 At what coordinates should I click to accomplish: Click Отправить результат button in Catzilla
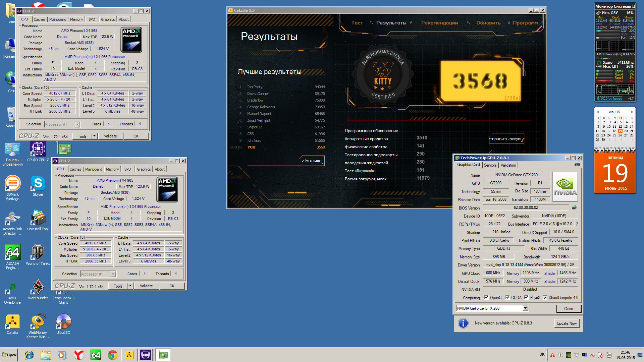tap(506, 139)
